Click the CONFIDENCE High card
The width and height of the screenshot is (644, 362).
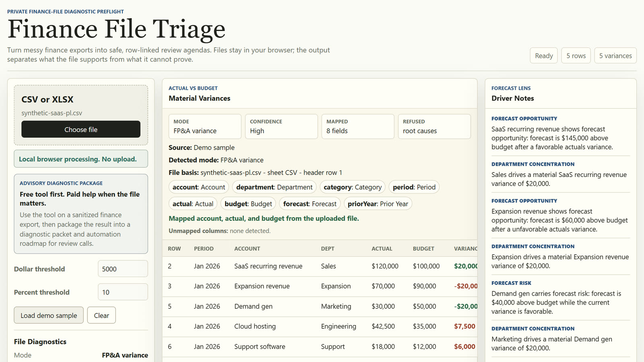click(x=281, y=126)
